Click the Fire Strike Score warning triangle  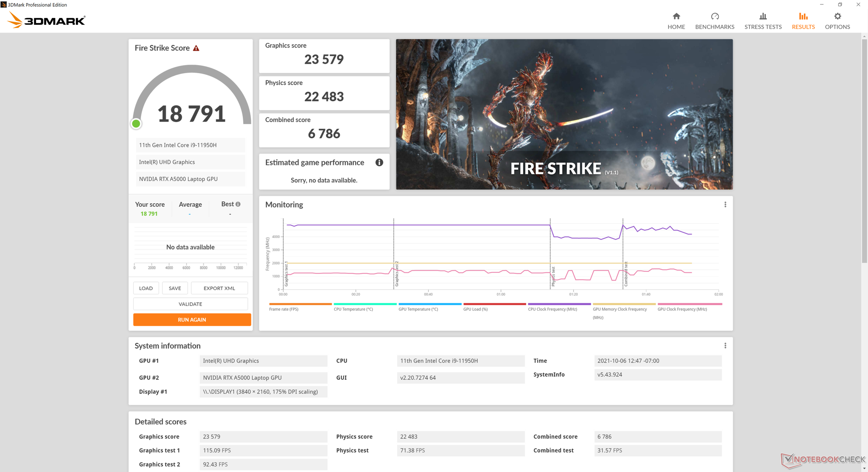(196, 48)
